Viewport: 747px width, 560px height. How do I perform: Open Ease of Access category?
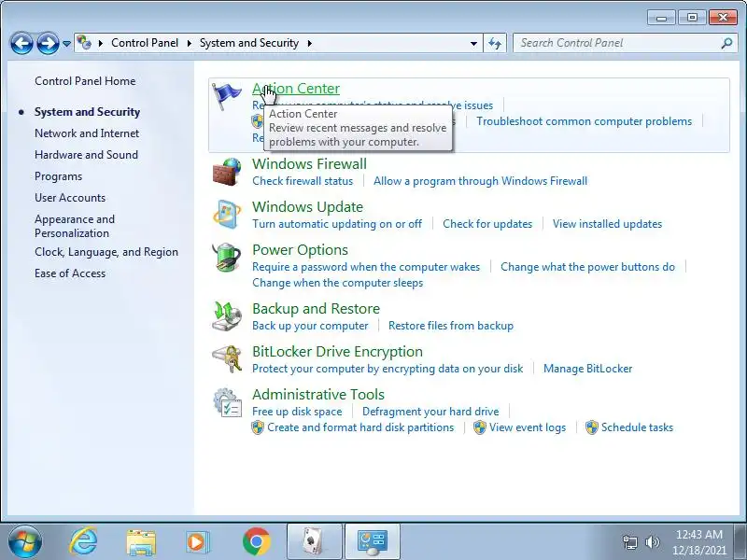[x=70, y=273]
